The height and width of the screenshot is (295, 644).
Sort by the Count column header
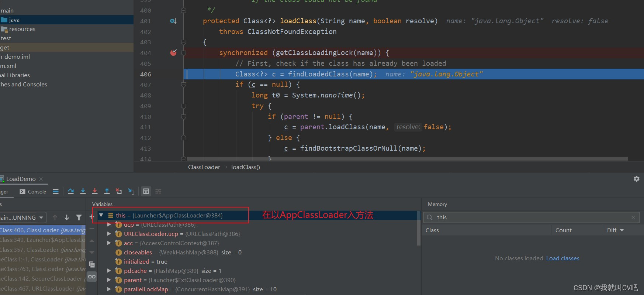click(577, 230)
